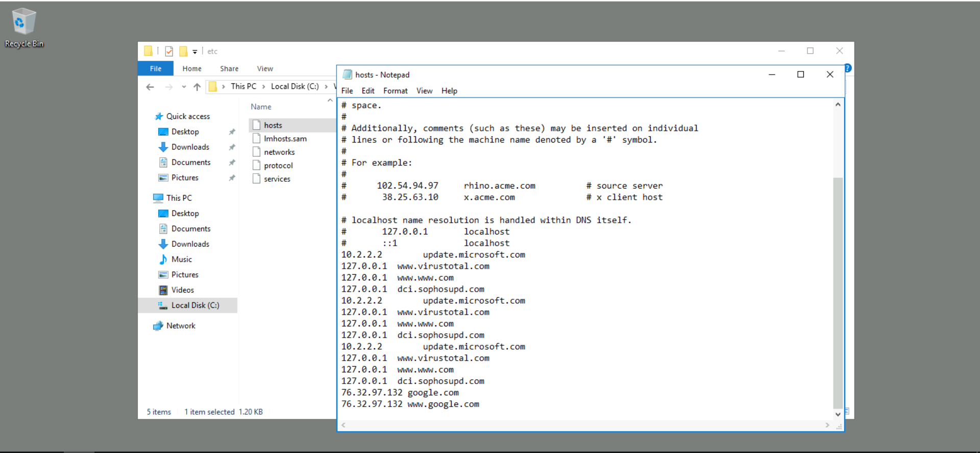This screenshot has width=980, height=453.
Task: Click Downloads under This PC
Action: 190,244
